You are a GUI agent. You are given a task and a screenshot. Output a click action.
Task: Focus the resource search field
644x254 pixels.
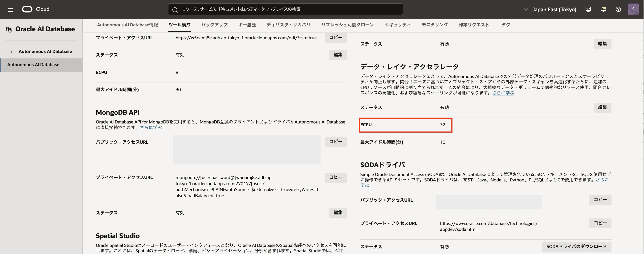(285, 9)
